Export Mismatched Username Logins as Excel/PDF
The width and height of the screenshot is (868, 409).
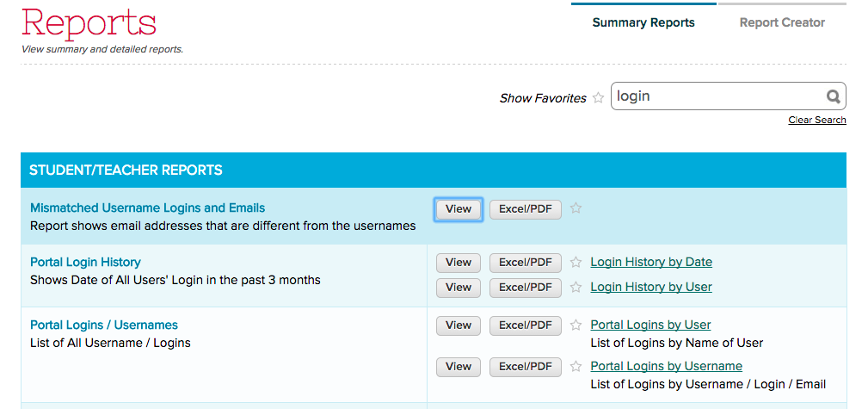525,209
